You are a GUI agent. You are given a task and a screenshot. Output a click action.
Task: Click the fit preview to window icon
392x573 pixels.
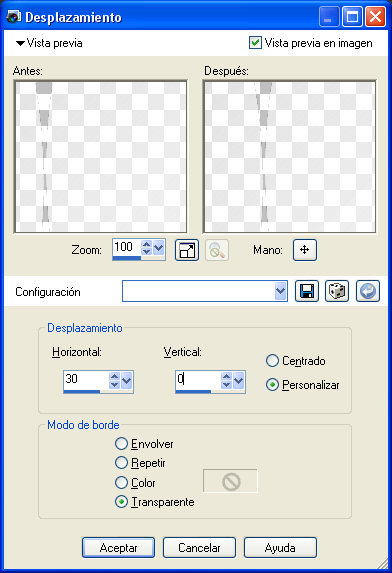pos(187,250)
